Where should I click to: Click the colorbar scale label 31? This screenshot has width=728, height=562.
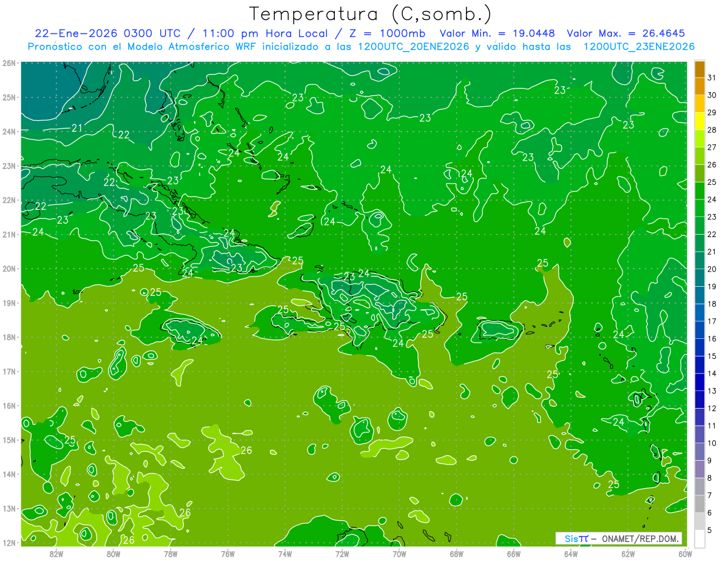tap(712, 78)
